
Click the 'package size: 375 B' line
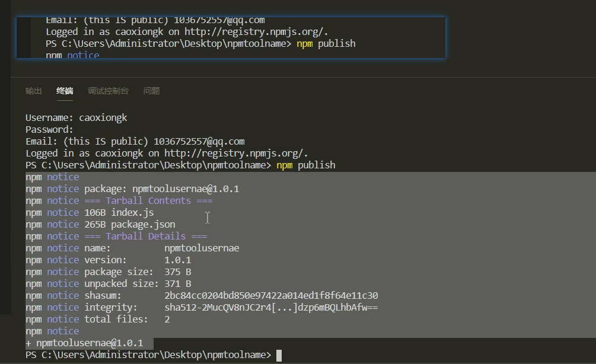[x=109, y=272]
